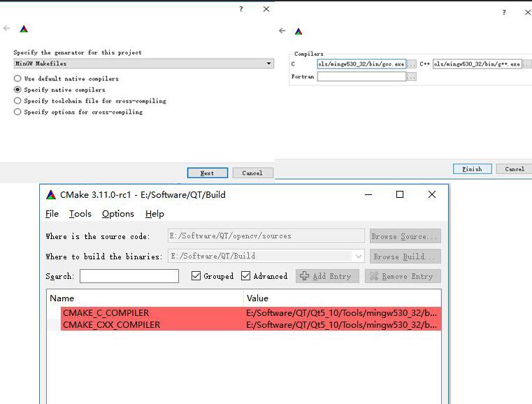Click CMake logo in generator dialog
The image size is (532, 404).
pos(24,29)
